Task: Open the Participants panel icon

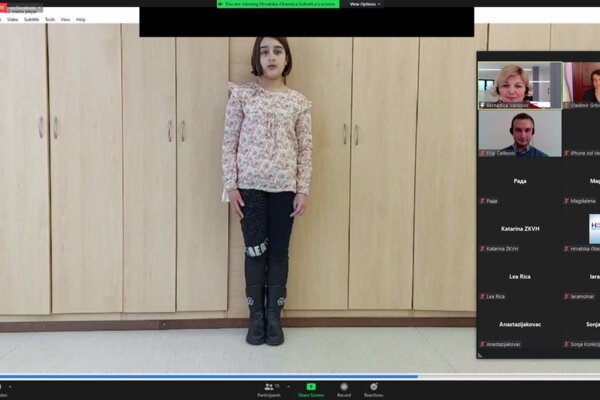Action: pos(269,386)
